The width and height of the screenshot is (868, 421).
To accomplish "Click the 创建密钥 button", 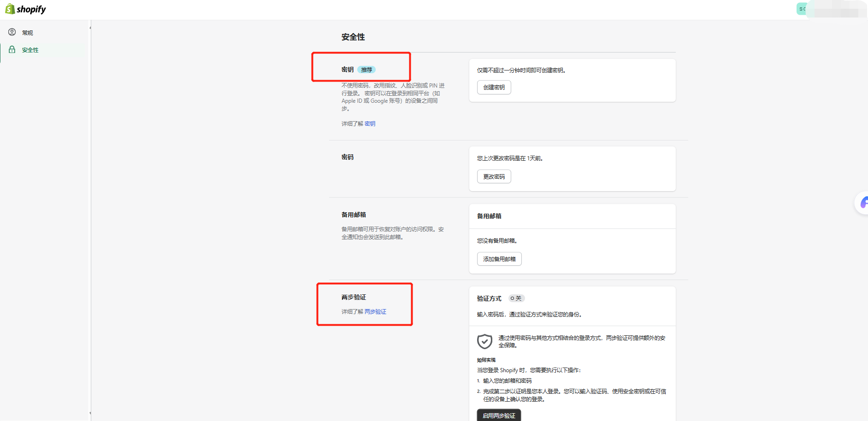I will point(494,87).
